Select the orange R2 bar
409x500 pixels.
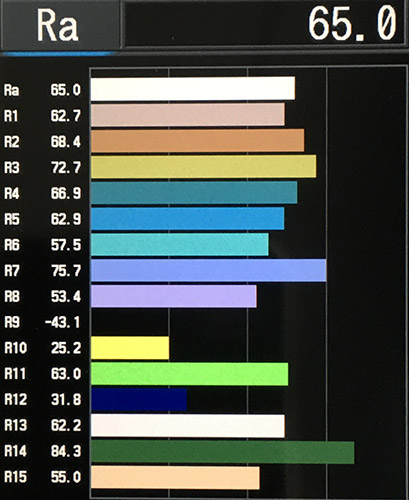[198, 141]
